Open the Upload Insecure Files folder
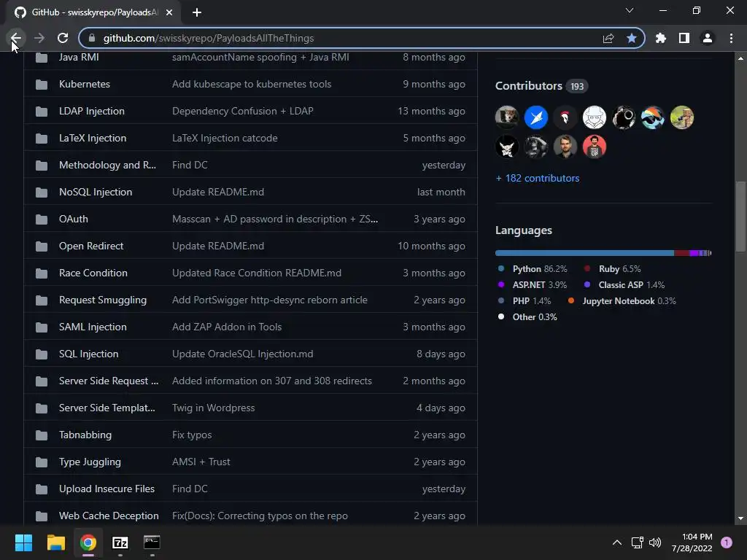Screen dimensions: 747x560 coord(107,489)
